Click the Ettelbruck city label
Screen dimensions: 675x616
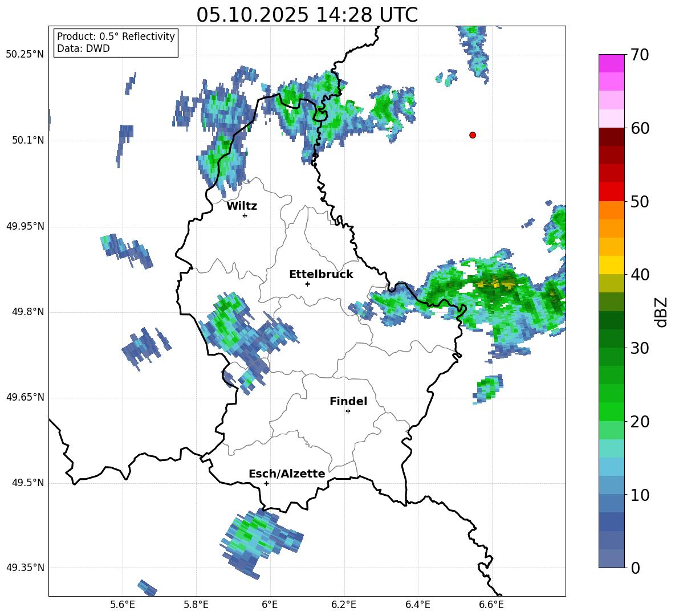[x=321, y=275]
